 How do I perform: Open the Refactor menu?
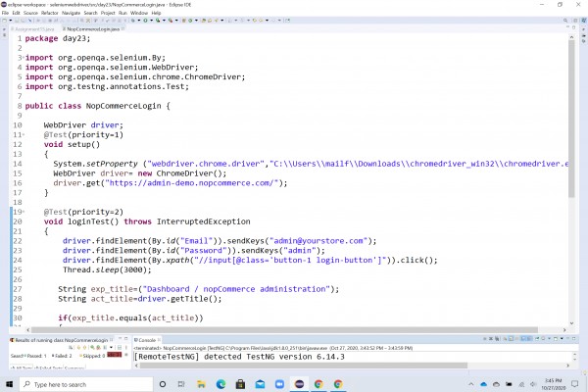50,13
